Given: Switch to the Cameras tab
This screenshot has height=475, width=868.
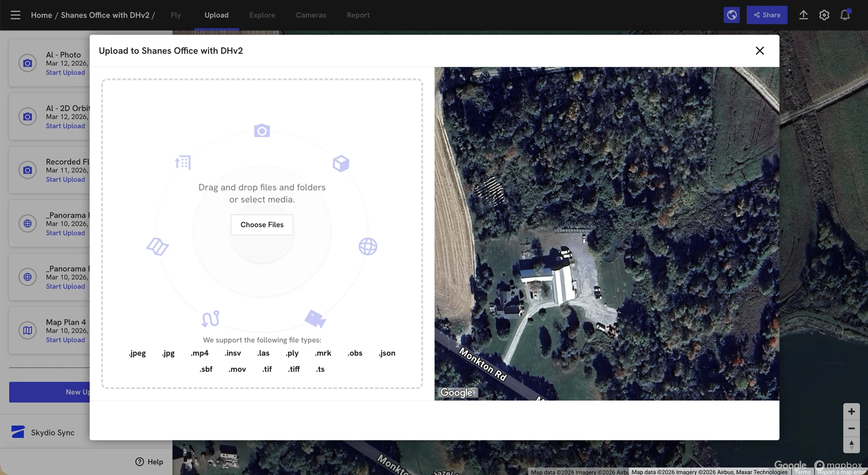Looking at the screenshot, I should click(311, 15).
